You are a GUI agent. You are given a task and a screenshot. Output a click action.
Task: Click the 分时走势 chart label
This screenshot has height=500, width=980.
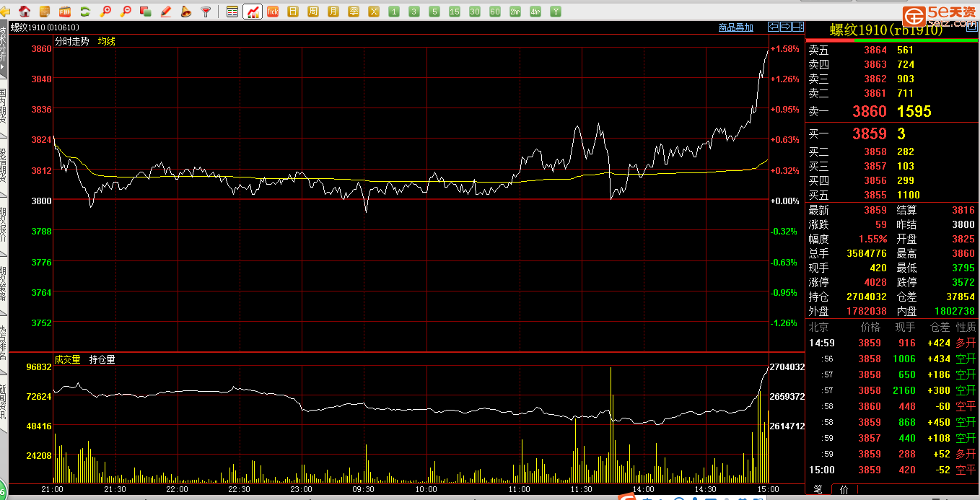tap(72, 41)
